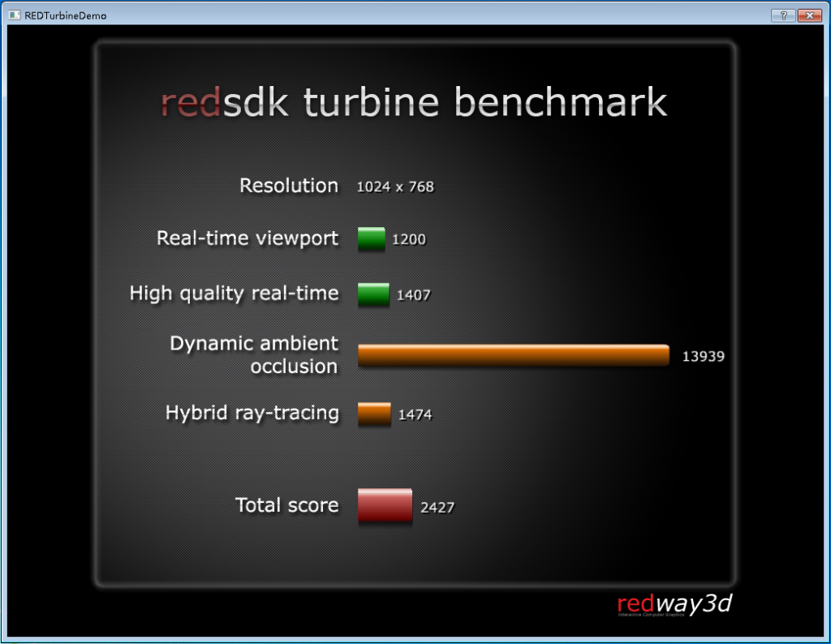Click the question mark help button
Image resolution: width=831 pixels, height=644 pixels.
(782, 15)
